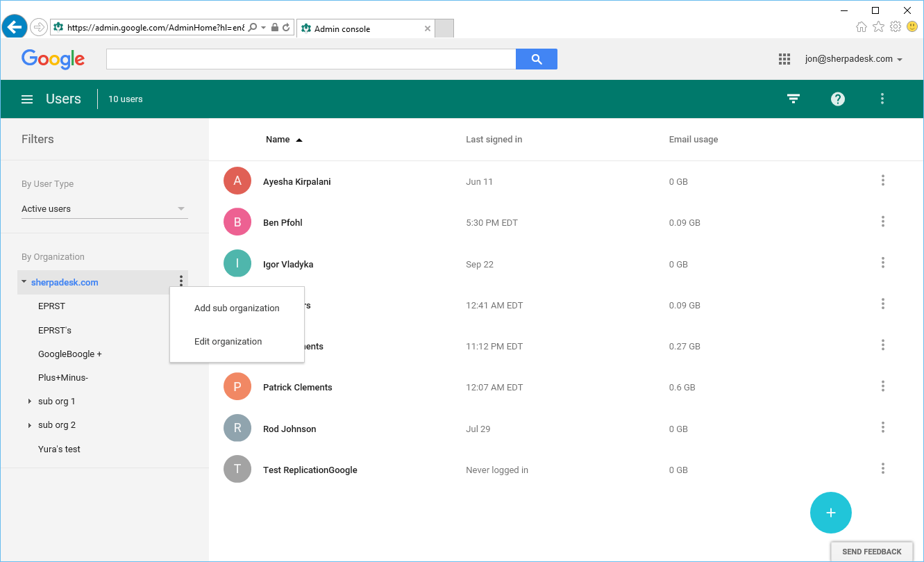Open the help question mark icon
The image size is (924, 562).
[x=838, y=99]
